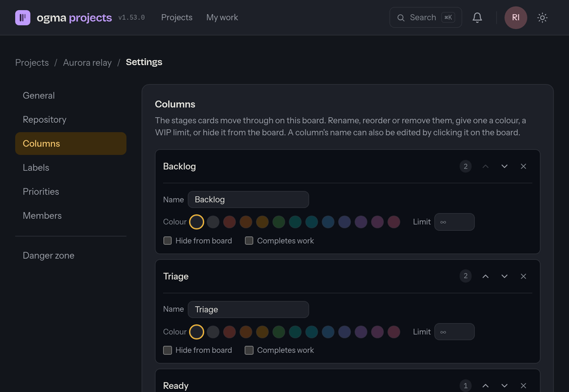Screen dimensions: 569x392
Task: Click the ogma projects brand name
Action: [75, 18]
